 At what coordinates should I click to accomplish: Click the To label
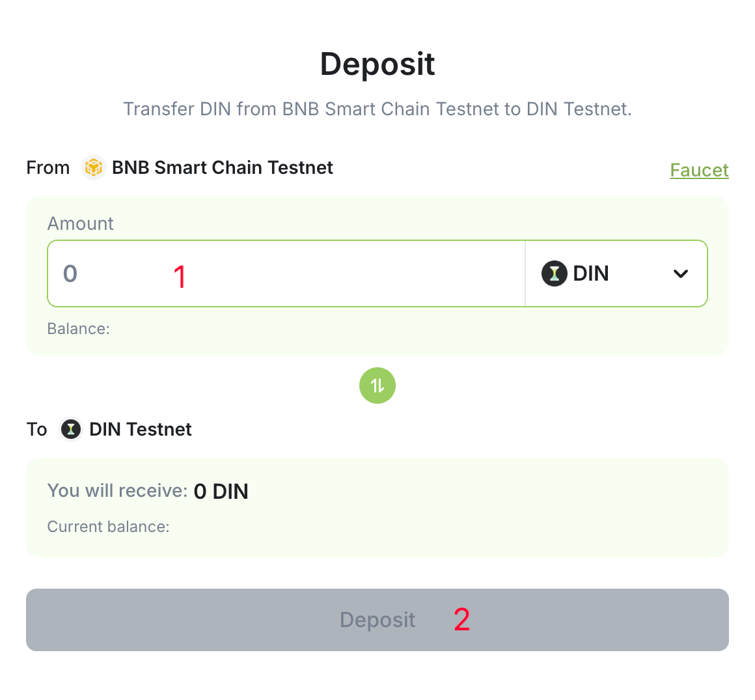coord(36,429)
